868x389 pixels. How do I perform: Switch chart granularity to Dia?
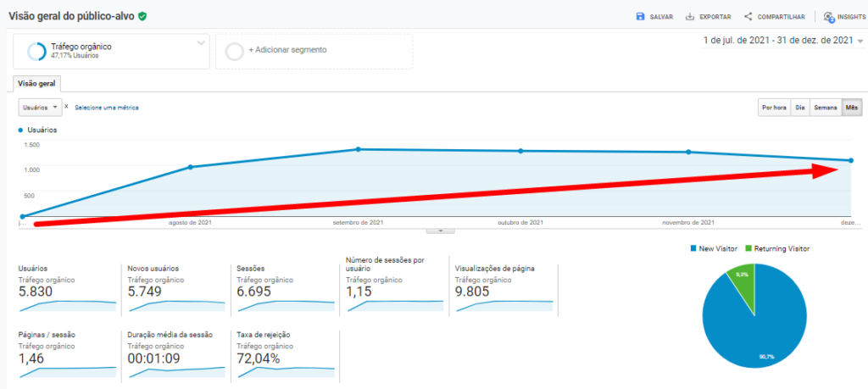(799, 108)
